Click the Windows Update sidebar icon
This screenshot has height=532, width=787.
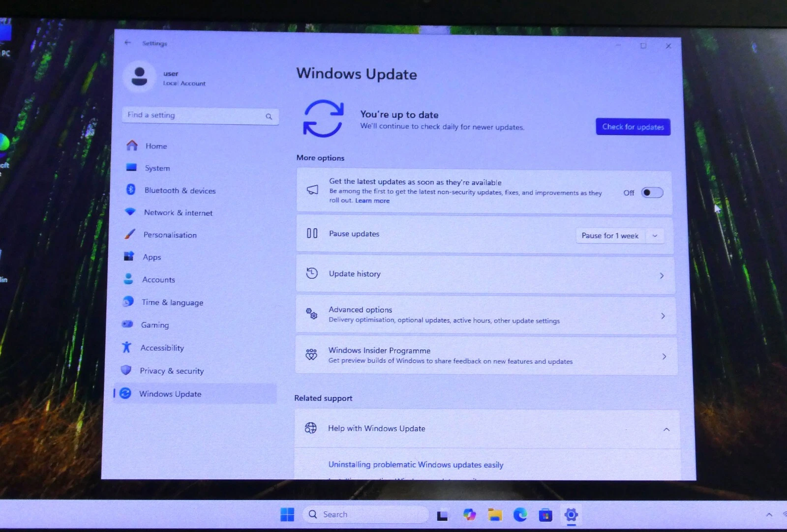(125, 393)
